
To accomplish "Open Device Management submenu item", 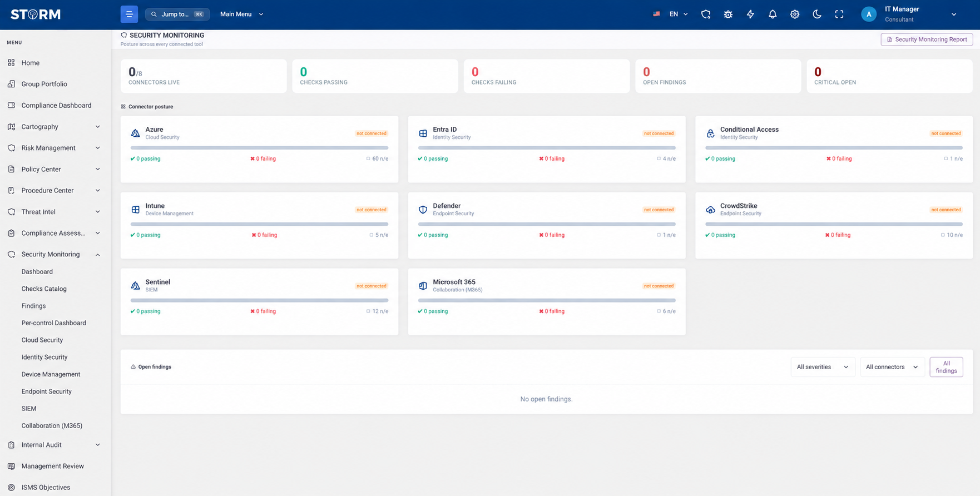I will (x=51, y=375).
